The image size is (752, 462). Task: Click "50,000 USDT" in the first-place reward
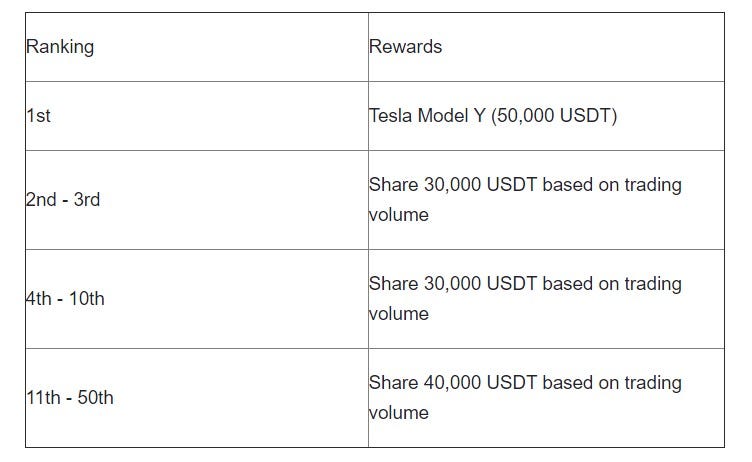click(553, 116)
